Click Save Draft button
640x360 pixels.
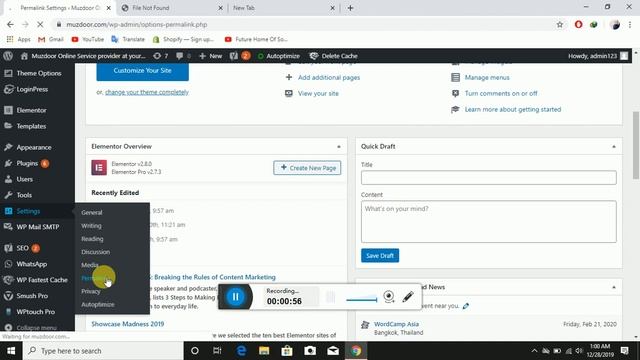click(380, 256)
